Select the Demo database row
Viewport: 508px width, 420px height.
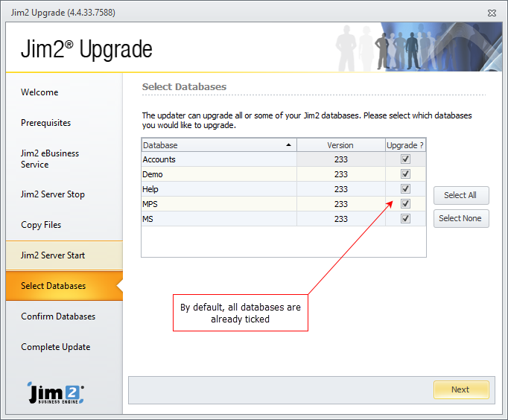(x=284, y=174)
